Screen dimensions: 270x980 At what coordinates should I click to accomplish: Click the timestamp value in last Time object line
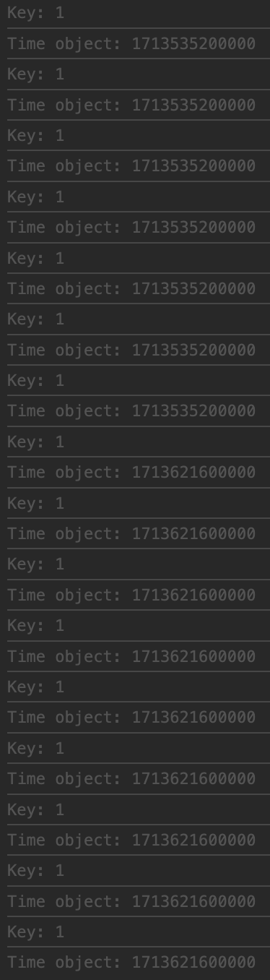coord(193,963)
